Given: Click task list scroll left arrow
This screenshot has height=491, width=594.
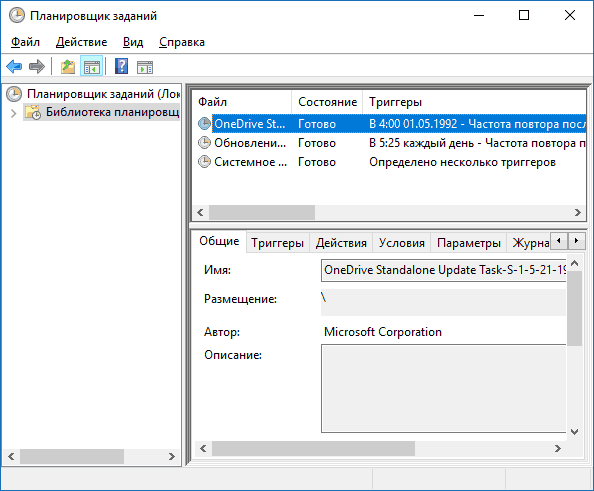Looking at the screenshot, I should 200,213.
